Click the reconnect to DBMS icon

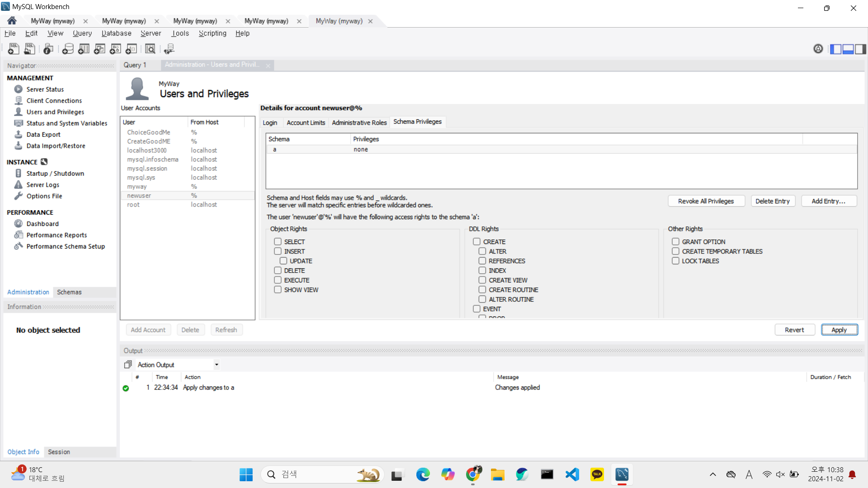(169, 49)
